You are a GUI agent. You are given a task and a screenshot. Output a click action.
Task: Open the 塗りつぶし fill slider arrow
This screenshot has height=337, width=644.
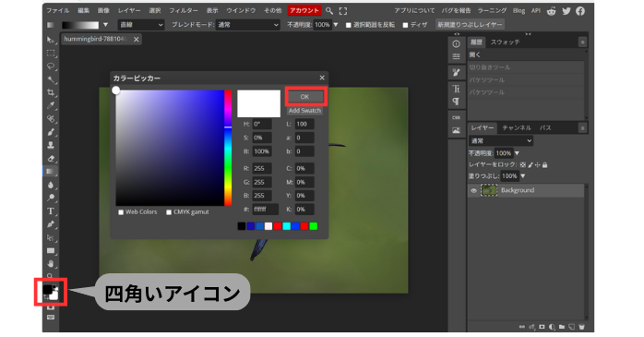click(522, 176)
